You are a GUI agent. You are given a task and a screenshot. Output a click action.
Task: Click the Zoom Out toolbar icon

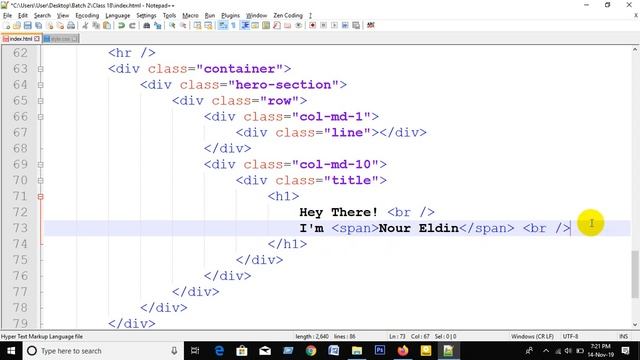[183, 25]
